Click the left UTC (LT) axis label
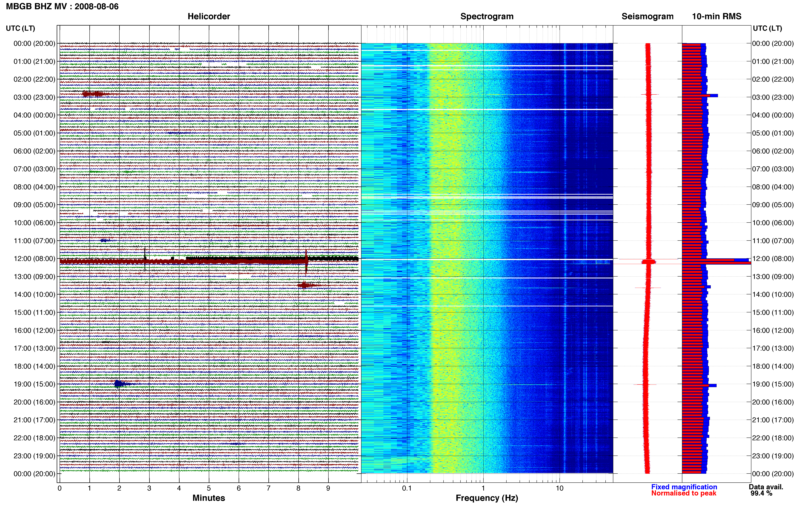The width and height of the screenshot is (812, 508). point(21,28)
